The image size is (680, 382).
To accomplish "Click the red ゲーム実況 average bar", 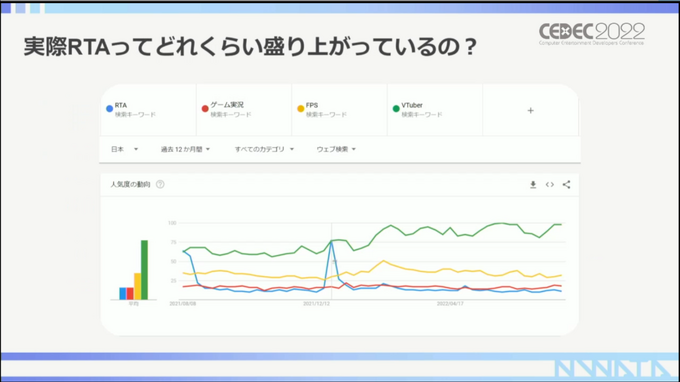I will point(130,294).
